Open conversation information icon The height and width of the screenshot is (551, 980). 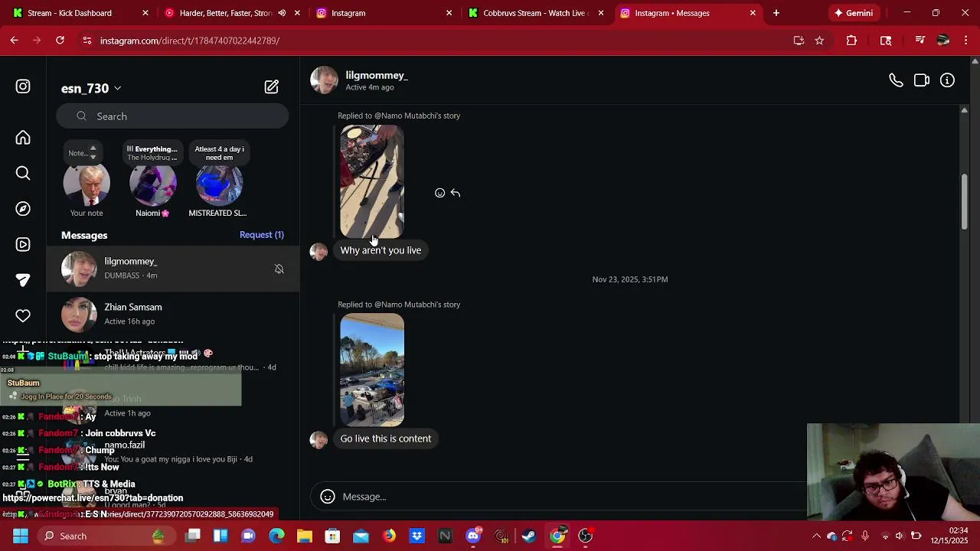[947, 80]
